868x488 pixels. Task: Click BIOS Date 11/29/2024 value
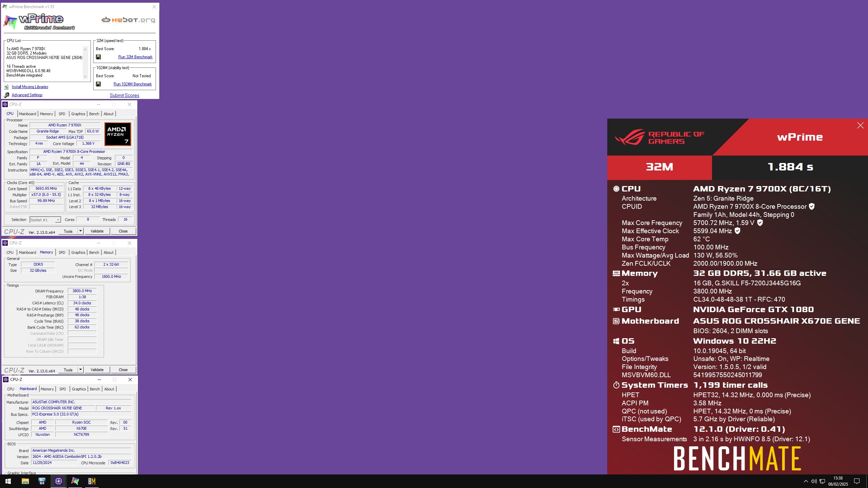pos(54,463)
